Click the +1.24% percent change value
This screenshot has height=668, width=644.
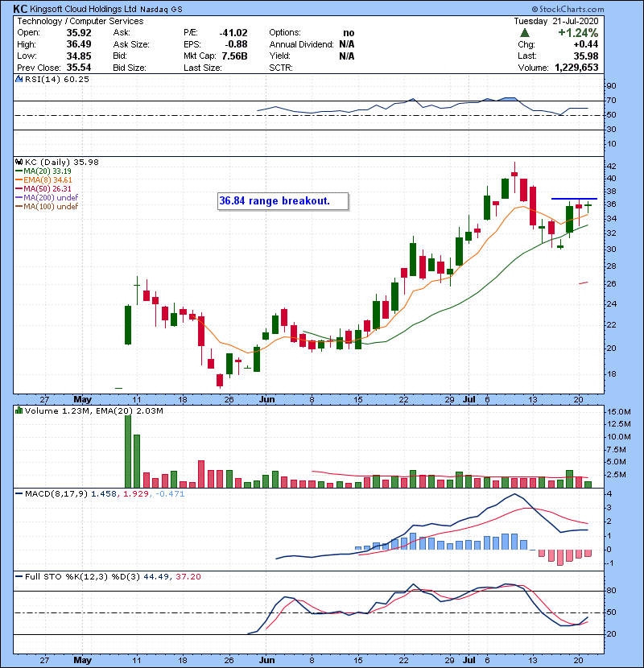[x=578, y=33]
